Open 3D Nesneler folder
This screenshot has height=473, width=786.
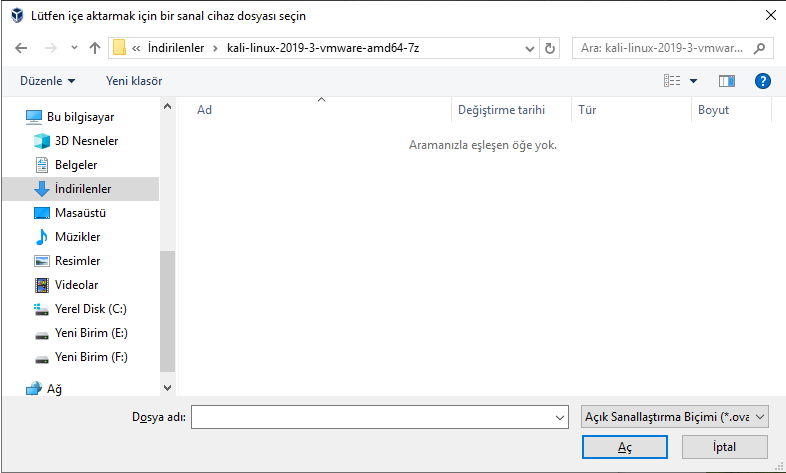(x=86, y=141)
